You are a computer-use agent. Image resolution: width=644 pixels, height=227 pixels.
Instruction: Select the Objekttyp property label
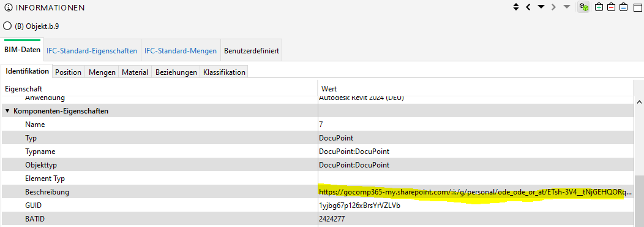pos(40,165)
